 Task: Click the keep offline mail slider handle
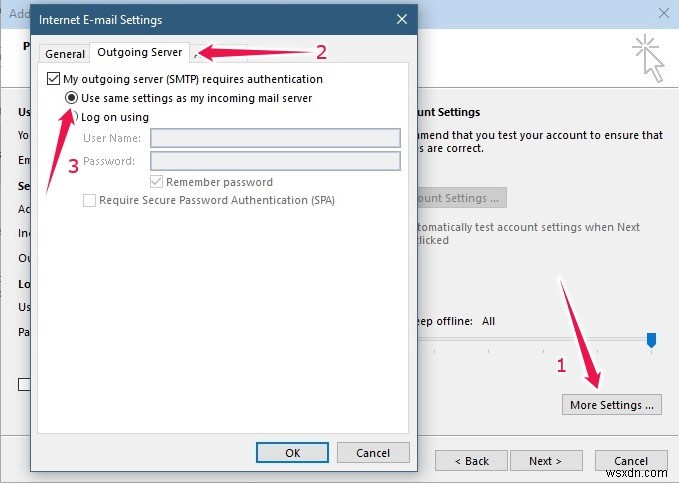coord(651,341)
